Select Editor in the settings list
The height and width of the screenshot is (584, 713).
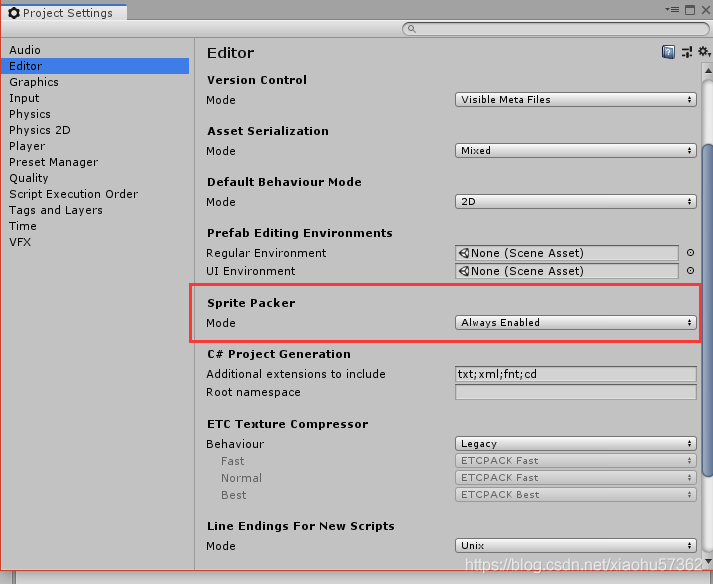[95, 66]
